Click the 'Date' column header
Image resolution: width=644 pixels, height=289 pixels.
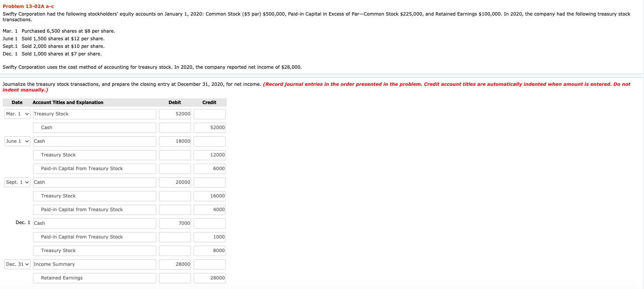pyautogui.click(x=17, y=103)
